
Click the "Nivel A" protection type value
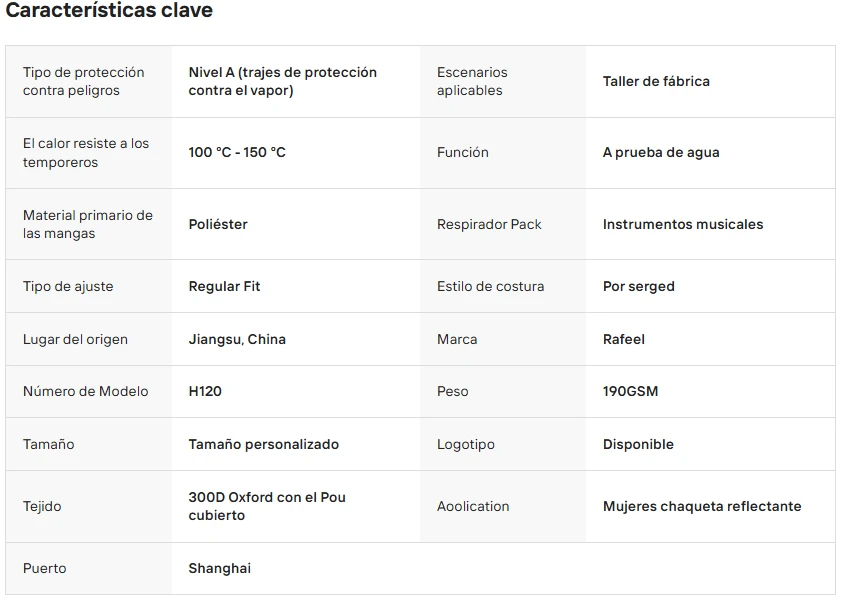(x=282, y=81)
